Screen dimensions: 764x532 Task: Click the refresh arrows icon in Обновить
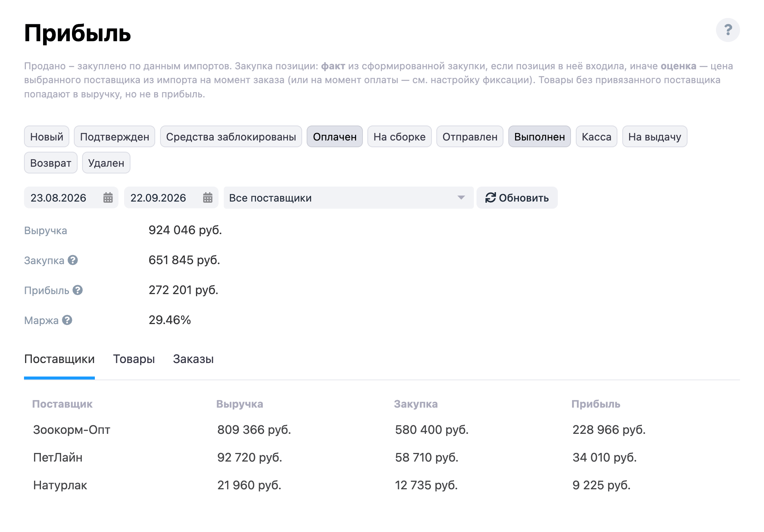(490, 197)
